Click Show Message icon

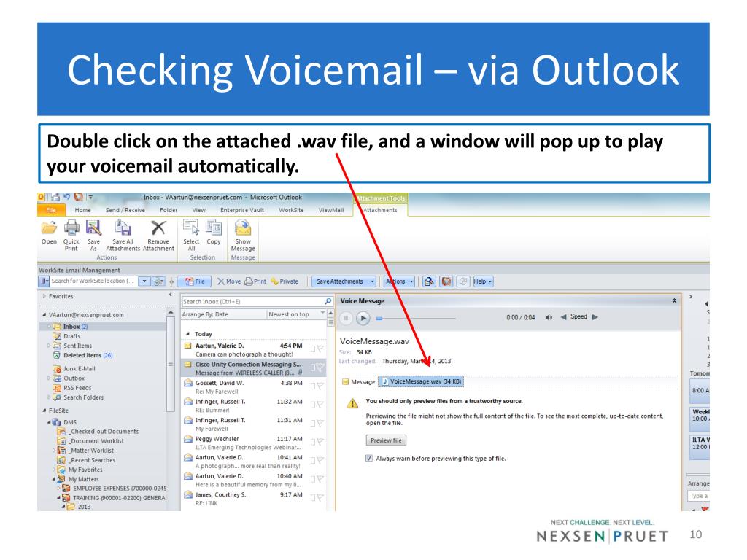tap(243, 228)
